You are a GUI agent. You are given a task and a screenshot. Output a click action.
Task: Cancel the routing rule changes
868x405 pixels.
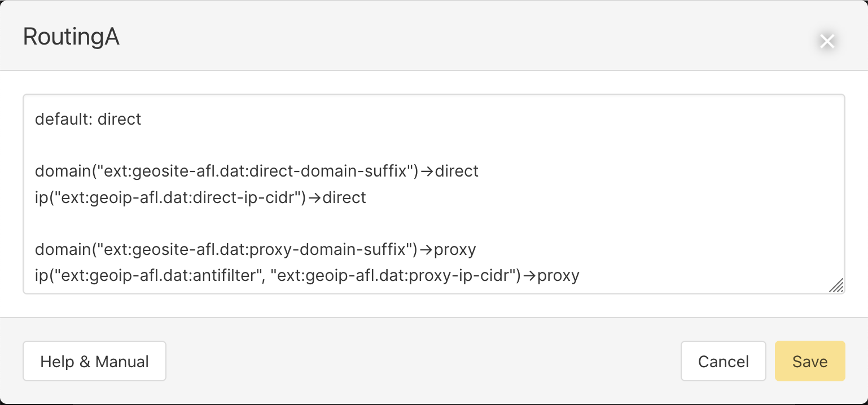click(x=723, y=361)
